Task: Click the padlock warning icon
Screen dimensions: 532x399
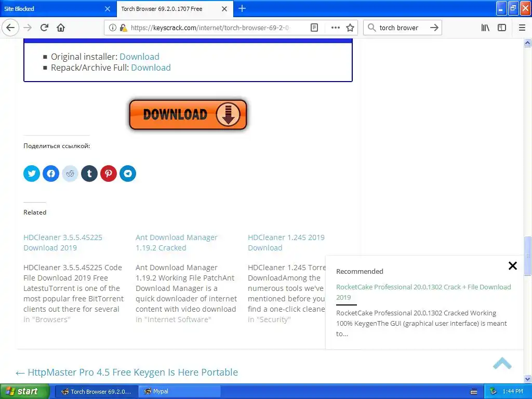Action: pyautogui.click(x=124, y=28)
